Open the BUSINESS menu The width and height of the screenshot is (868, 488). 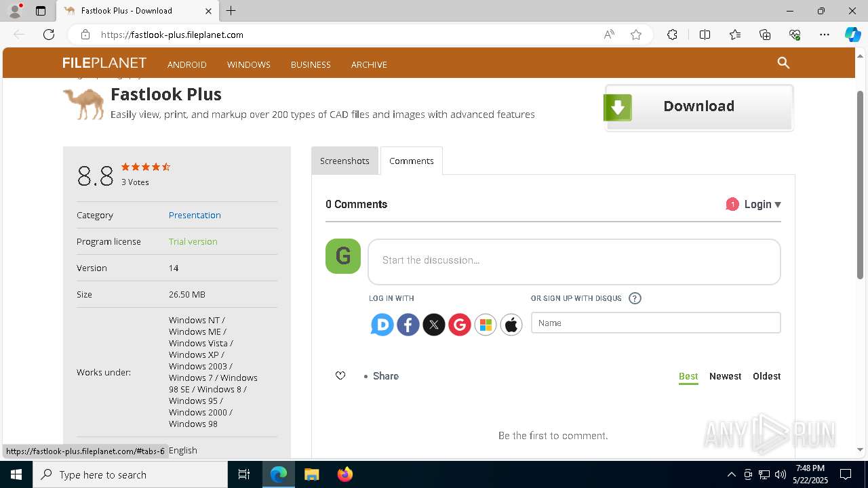311,64
